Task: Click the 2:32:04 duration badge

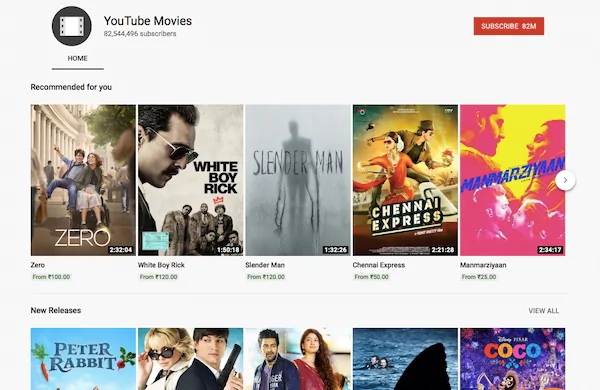Action: [121, 250]
